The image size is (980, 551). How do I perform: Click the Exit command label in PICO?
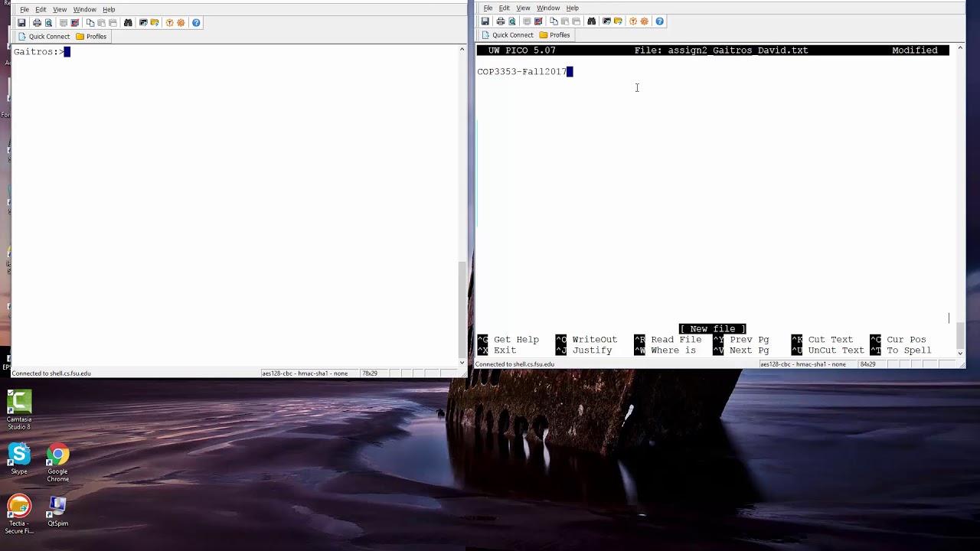(505, 350)
